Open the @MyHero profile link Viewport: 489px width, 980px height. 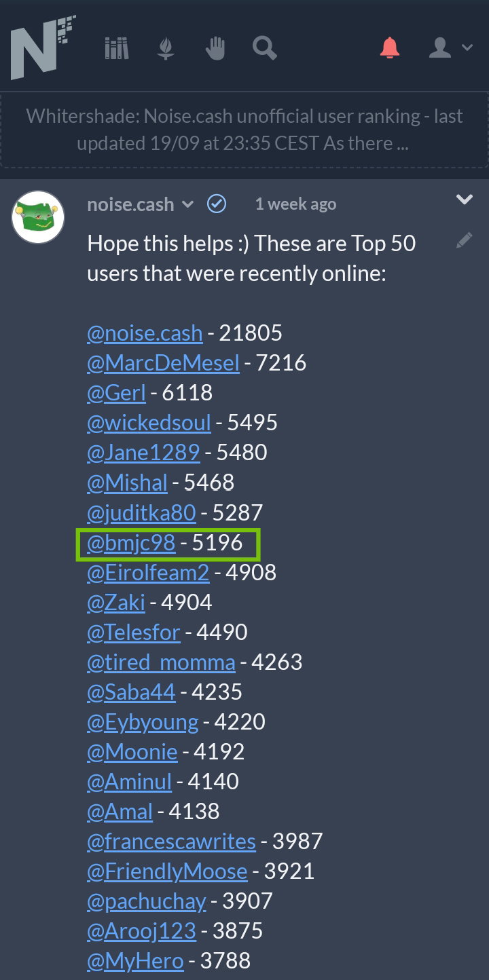pos(135,960)
